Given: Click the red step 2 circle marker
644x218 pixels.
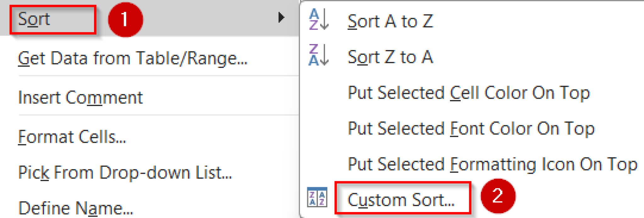Looking at the screenshot, I should [x=497, y=196].
